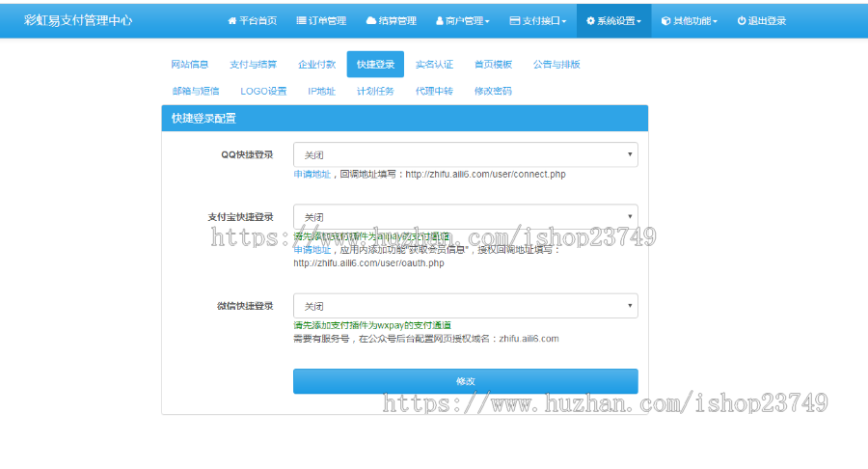Switch to the 实名认证 tab
This screenshot has height=469, width=868.
pyautogui.click(x=435, y=65)
